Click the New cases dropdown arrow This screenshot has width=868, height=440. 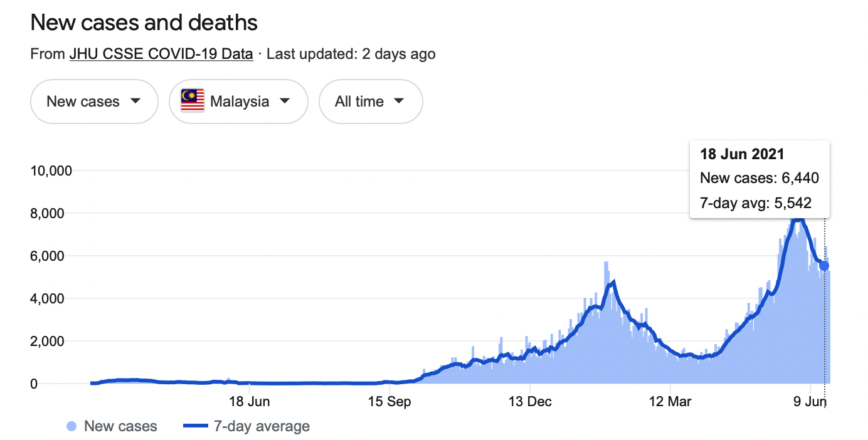tap(135, 101)
